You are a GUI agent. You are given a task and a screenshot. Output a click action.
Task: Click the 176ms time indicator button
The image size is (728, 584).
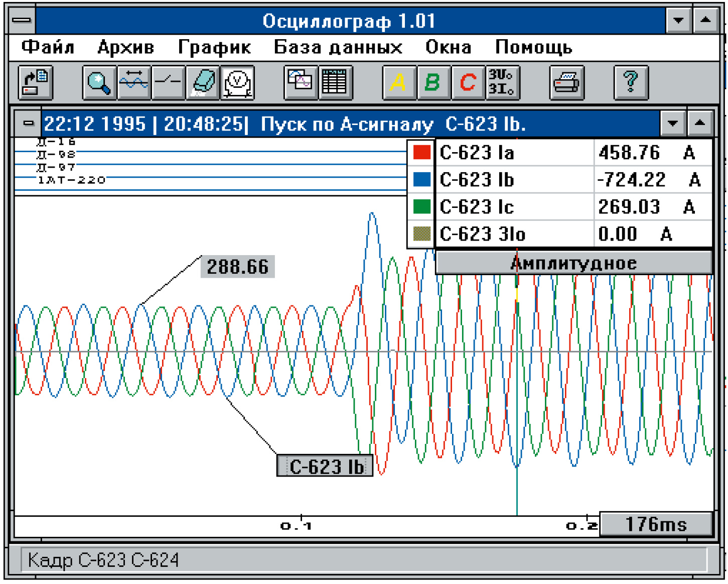[x=656, y=525]
